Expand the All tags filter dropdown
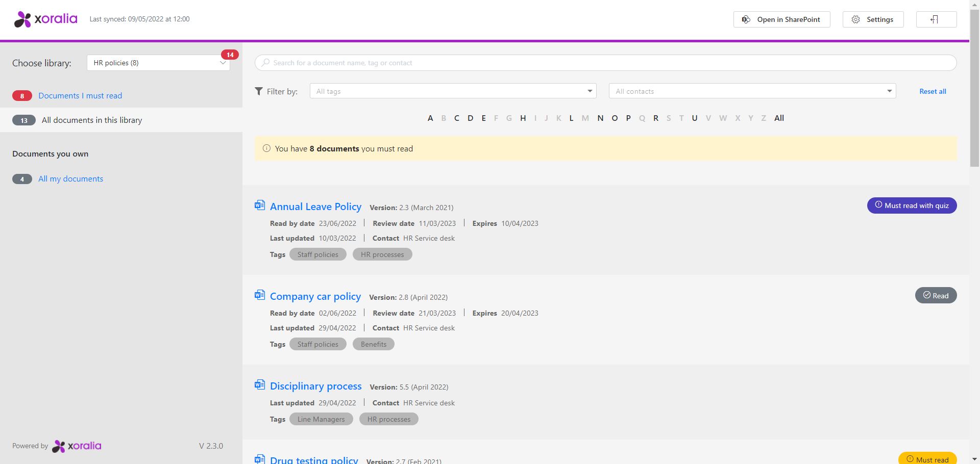Screen dimensions: 980x464 tap(453, 91)
